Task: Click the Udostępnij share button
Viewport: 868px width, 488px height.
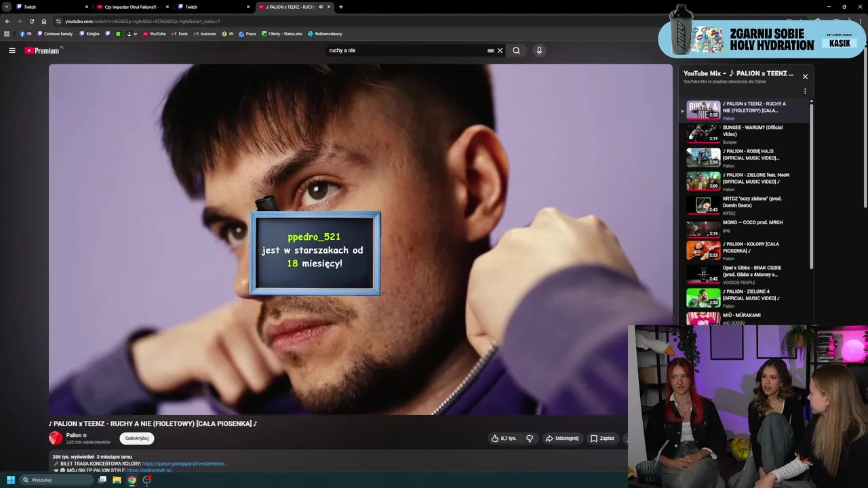Action: coord(562,439)
